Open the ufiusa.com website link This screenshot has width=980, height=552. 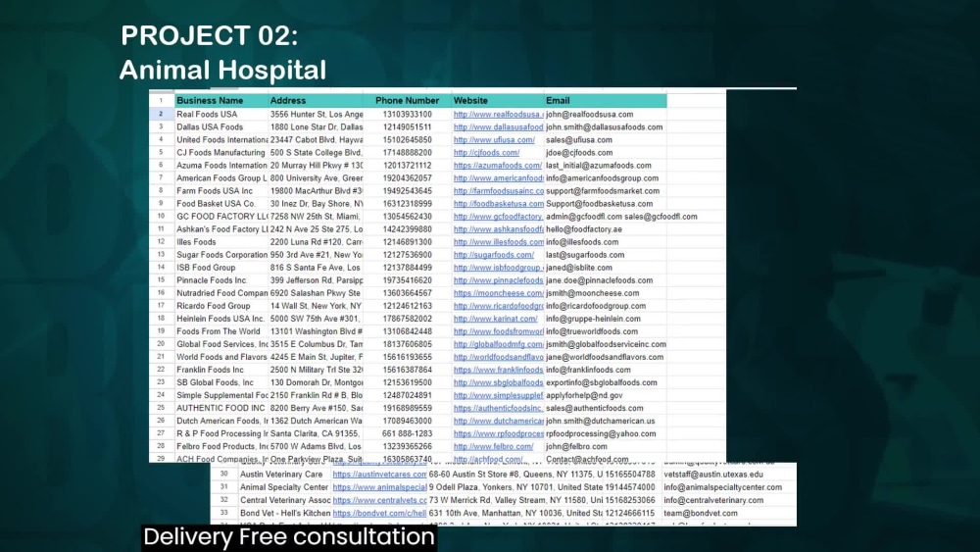click(494, 140)
